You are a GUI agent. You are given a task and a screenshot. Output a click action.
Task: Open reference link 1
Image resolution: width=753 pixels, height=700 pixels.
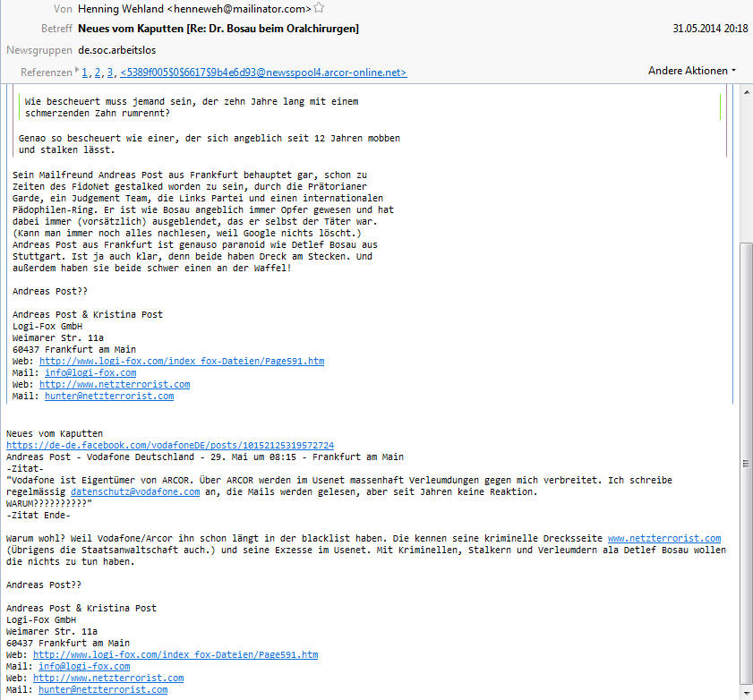pyautogui.click(x=84, y=73)
